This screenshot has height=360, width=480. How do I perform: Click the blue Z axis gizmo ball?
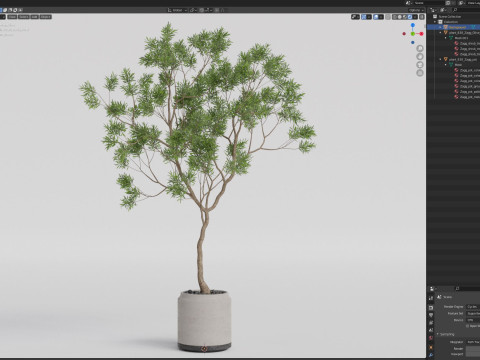(413, 25)
